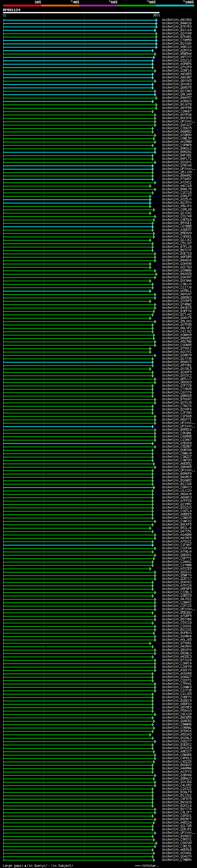Select the UniRef100_B7FL24 label
This screenshot has width=197, height=868.
[x=177, y=247]
